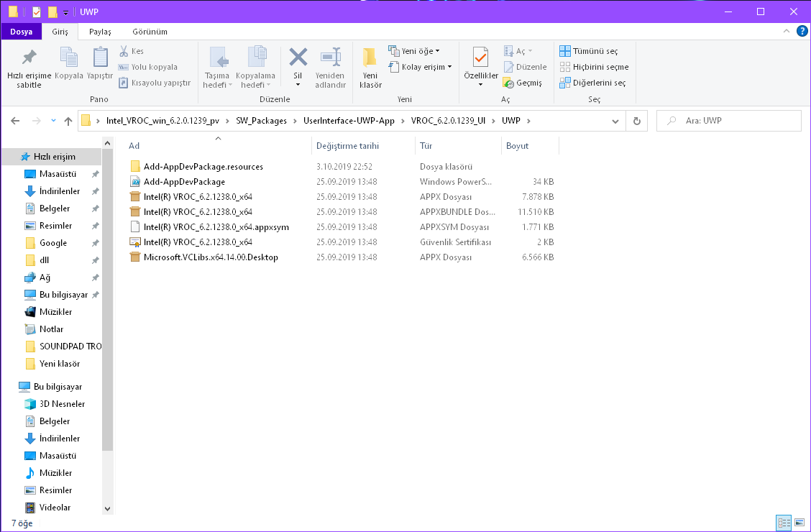
Task: Open Ağ network in sidebar
Action: tap(45, 278)
